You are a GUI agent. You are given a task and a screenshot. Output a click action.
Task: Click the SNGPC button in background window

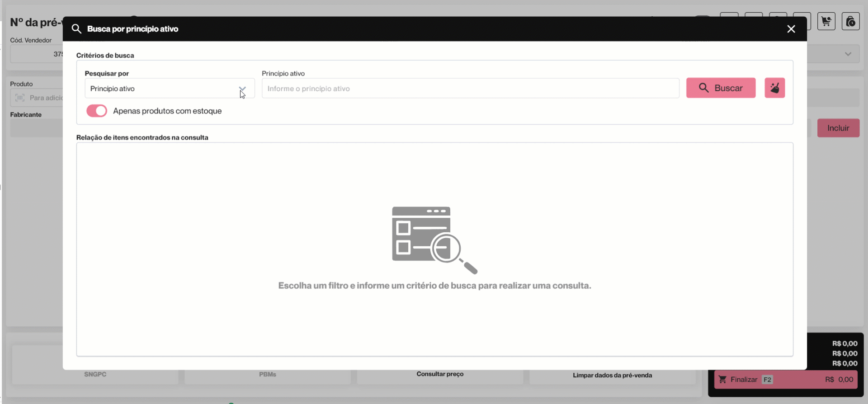[95, 375]
